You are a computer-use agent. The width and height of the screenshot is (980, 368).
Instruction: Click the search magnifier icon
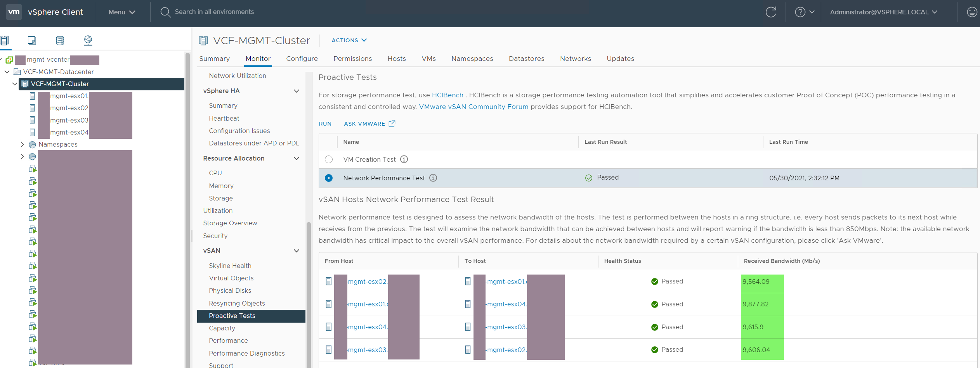click(165, 12)
